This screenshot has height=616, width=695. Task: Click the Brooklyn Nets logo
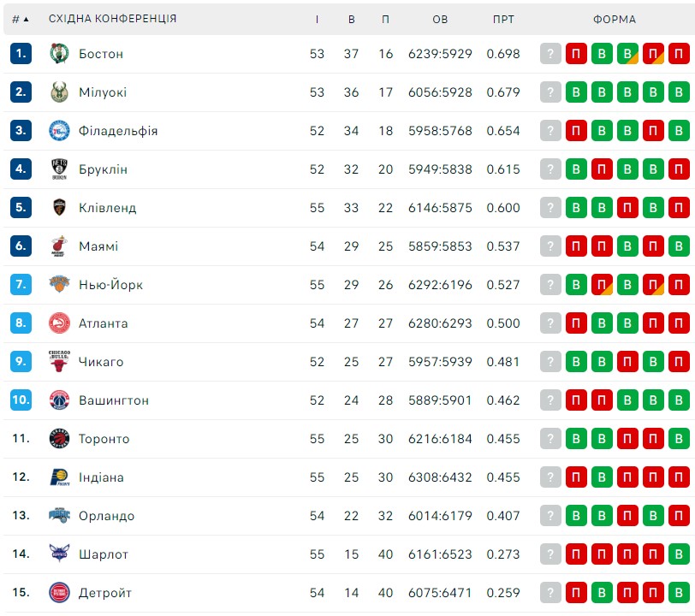coord(59,169)
